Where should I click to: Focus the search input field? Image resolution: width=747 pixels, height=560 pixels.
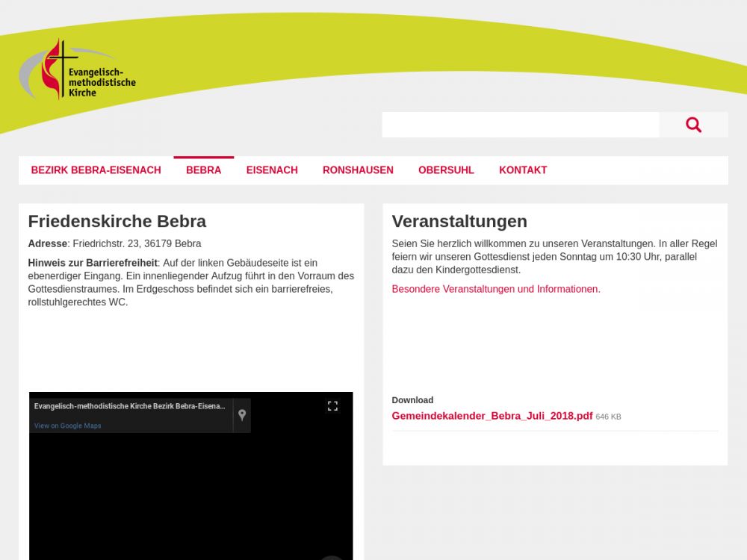point(520,125)
